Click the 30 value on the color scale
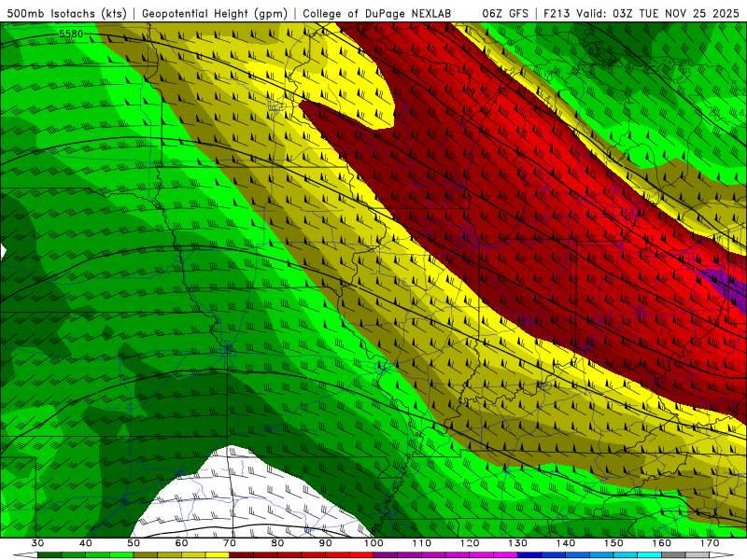This screenshot has width=747, height=560. click(x=37, y=543)
